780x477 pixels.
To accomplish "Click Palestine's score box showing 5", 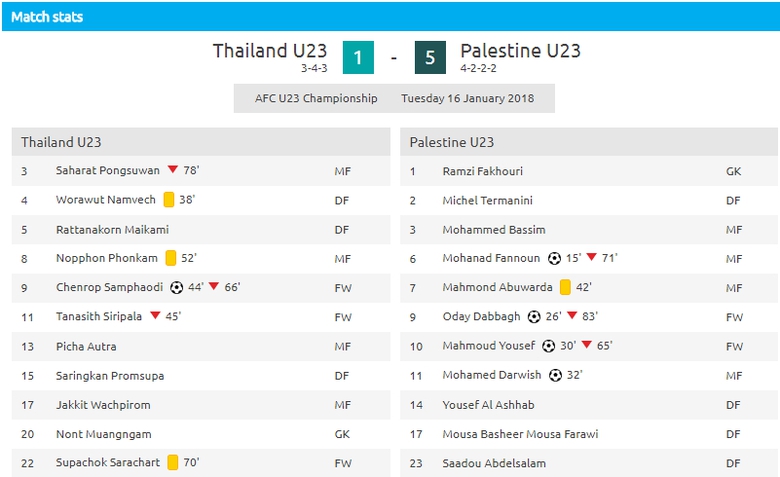I will [430, 58].
